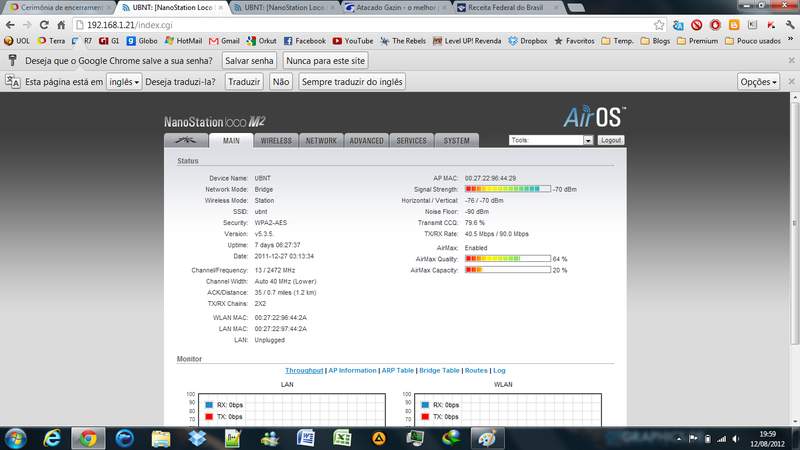Open the Orkut bookmark
This screenshot has width=800, height=450.
pos(262,41)
